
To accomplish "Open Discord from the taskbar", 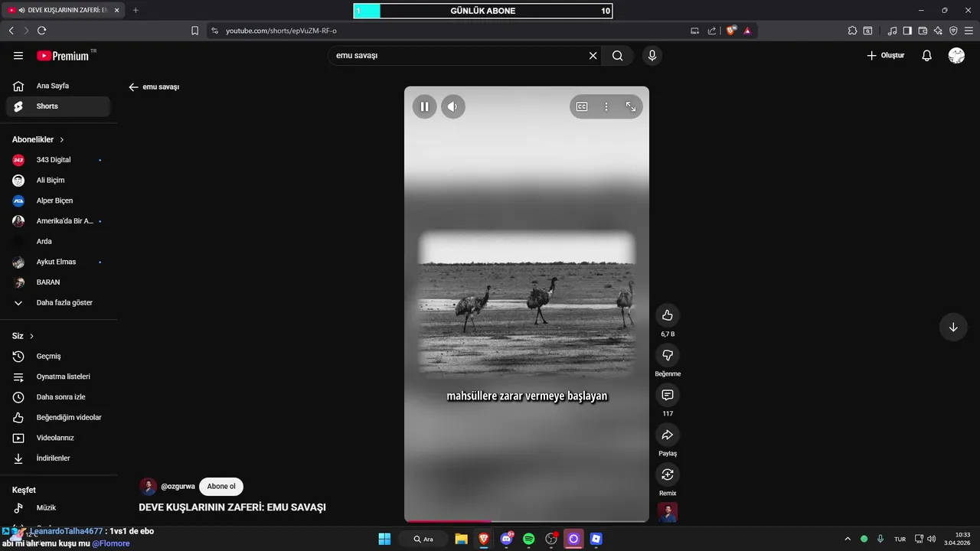I will pyautogui.click(x=506, y=539).
